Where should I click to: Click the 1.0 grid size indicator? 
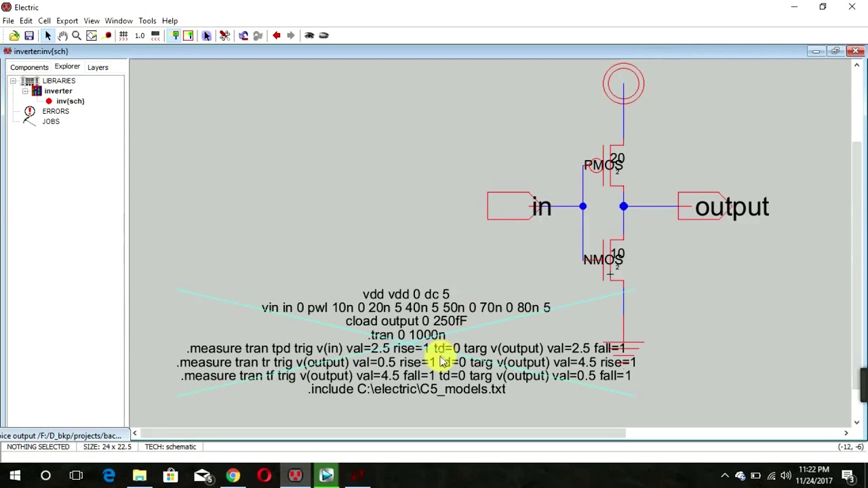pyautogui.click(x=140, y=35)
